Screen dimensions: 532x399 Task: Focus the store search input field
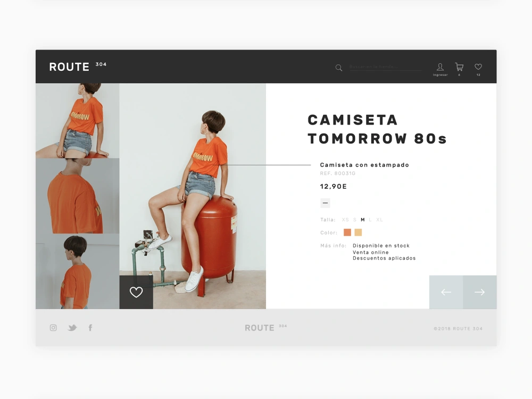[x=386, y=67]
